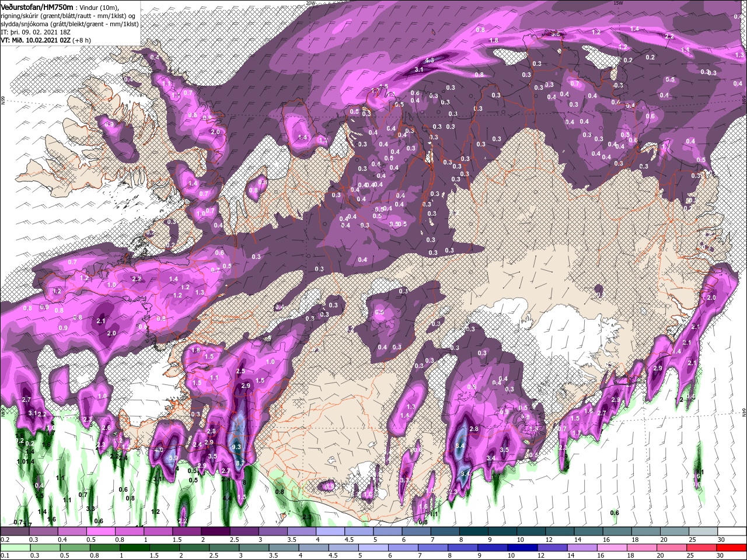Screen dimensions: 747x560
Task: Select the dark blue lower swatch between 10 and 12
Action: point(522,548)
